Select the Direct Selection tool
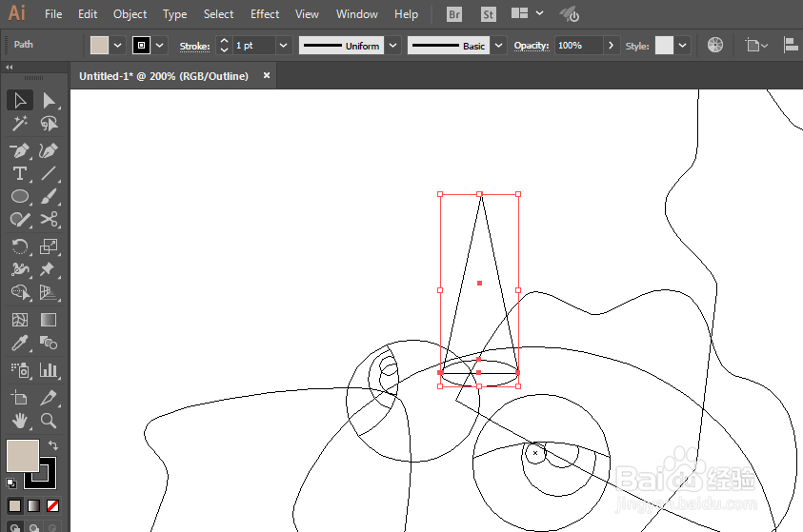The width and height of the screenshot is (803, 532). tap(49, 100)
